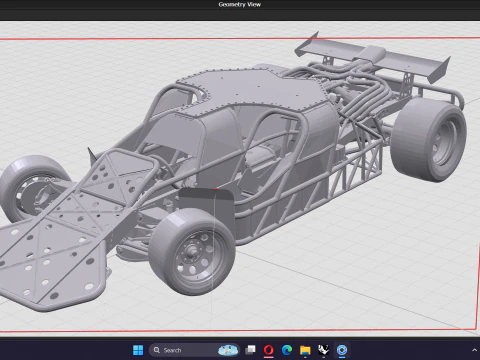Switch to the Rhino app in taskbar
This screenshot has height=360, width=480.
pos(323,350)
